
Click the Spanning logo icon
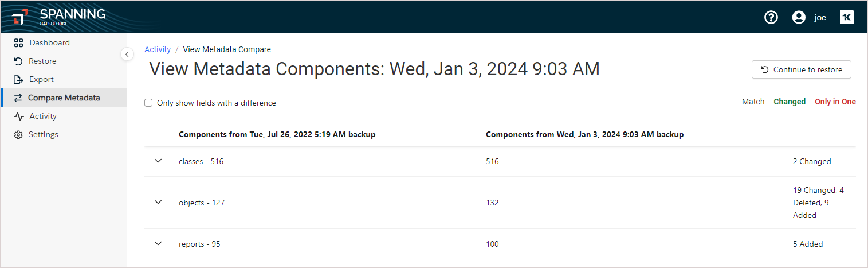(20, 17)
